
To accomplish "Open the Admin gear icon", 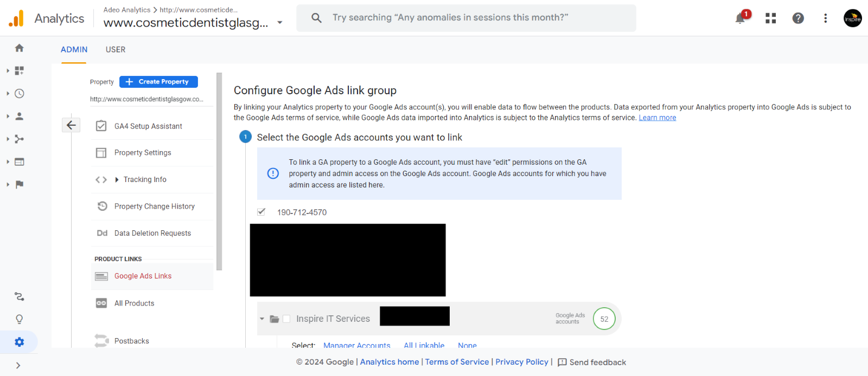I will pyautogui.click(x=20, y=342).
